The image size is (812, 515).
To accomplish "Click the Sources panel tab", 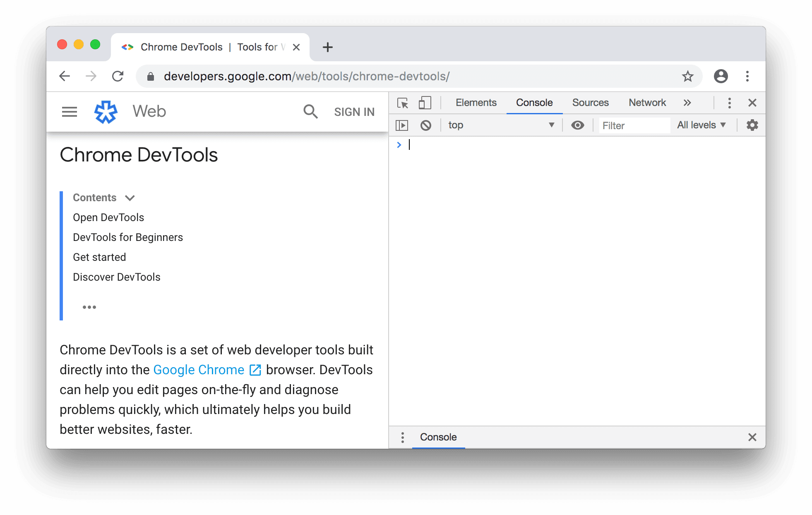I will pos(589,102).
